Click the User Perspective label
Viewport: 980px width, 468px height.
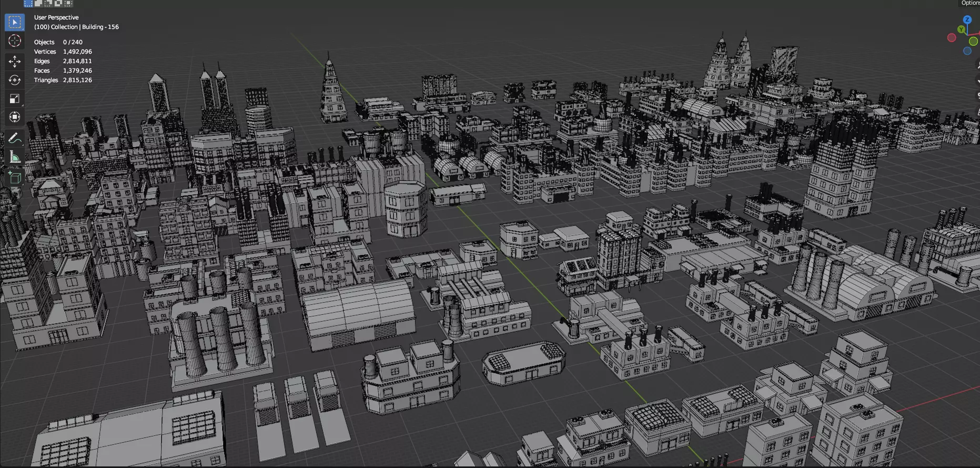pyautogui.click(x=56, y=17)
